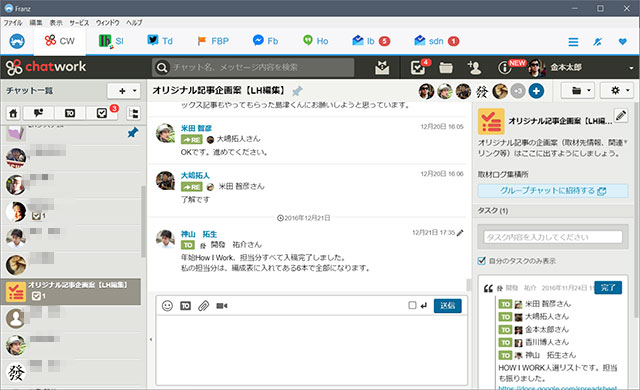Focus the chat name and message search field
The width and height of the screenshot is (640, 390).
coord(253,67)
